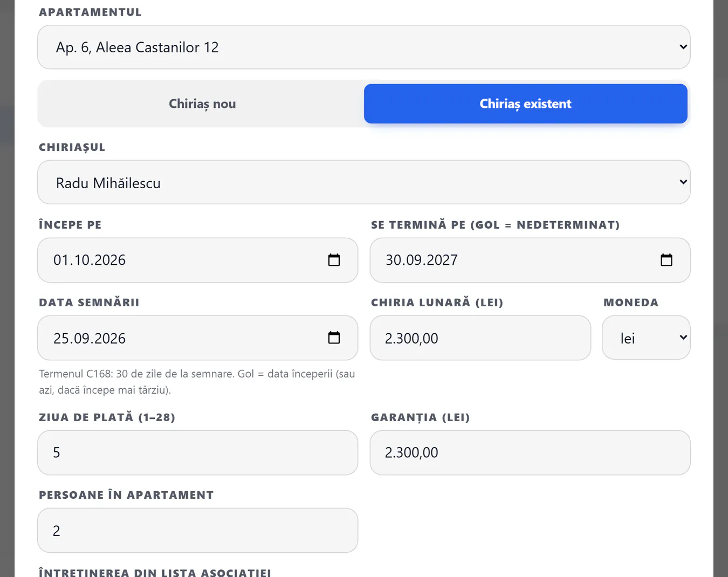Edit the Chiria lunară amount field
This screenshot has width=728, height=577.
[480, 338]
